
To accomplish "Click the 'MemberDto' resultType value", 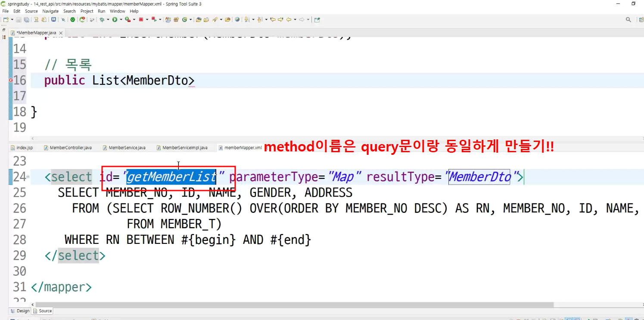I will point(479,177).
